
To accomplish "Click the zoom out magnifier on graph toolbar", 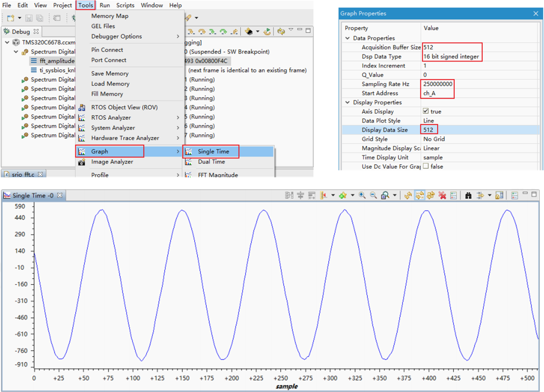I will click(373, 195).
